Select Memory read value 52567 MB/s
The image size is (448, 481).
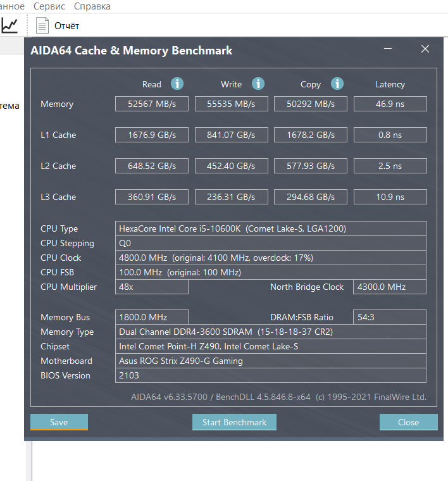[152, 104]
